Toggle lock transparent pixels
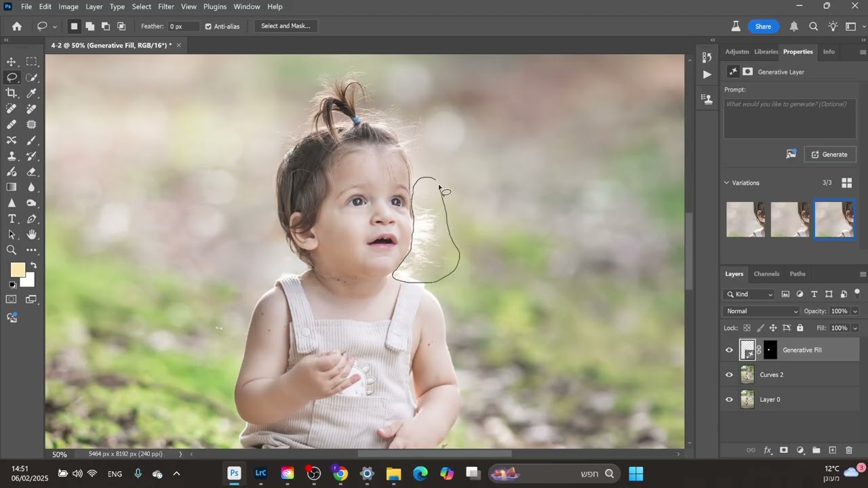The width and height of the screenshot is (868, 488). click(747, 328)
